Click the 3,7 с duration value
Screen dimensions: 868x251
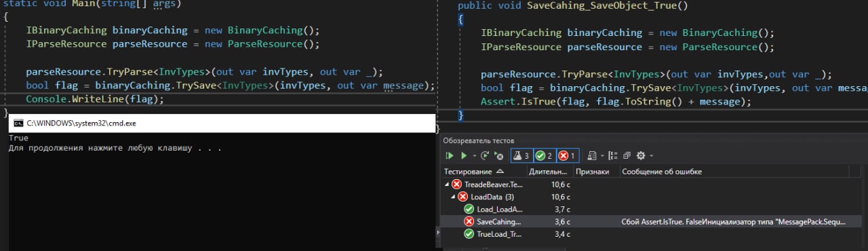563,209
